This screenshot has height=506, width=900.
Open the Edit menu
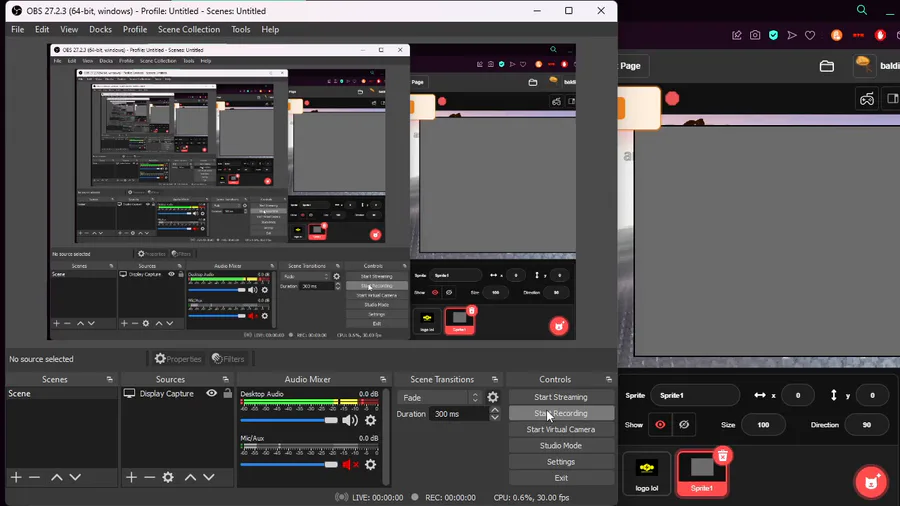pos(42,29)
